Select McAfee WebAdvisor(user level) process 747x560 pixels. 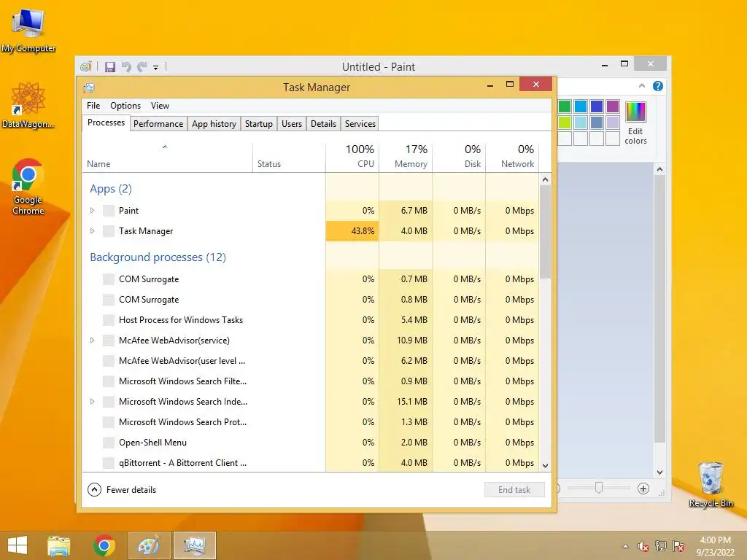click(x=311, y=361)
